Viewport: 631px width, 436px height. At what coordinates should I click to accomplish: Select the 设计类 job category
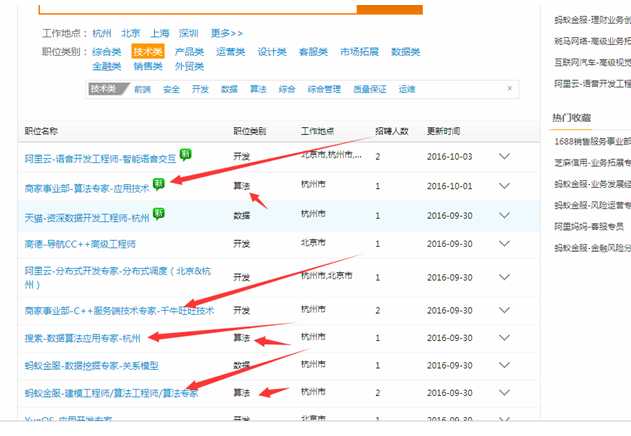point(272,52)
